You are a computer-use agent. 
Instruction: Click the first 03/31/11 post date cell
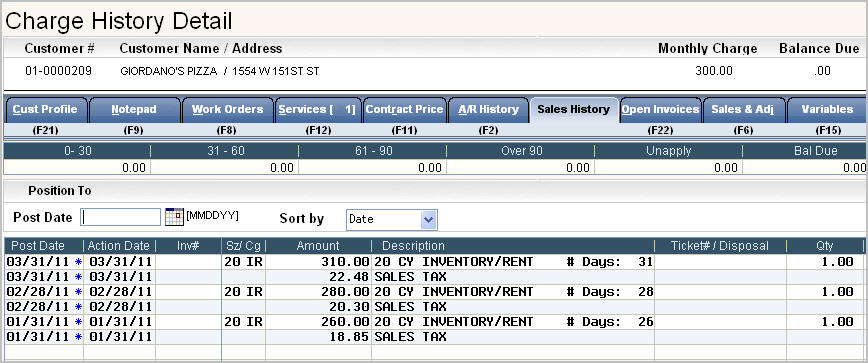pos(38,262)
